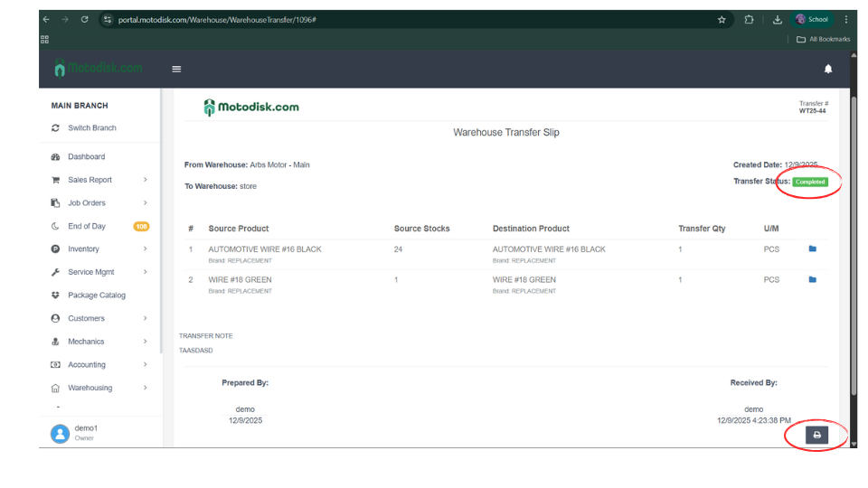
Task: Reload the page
Action: 84,19
